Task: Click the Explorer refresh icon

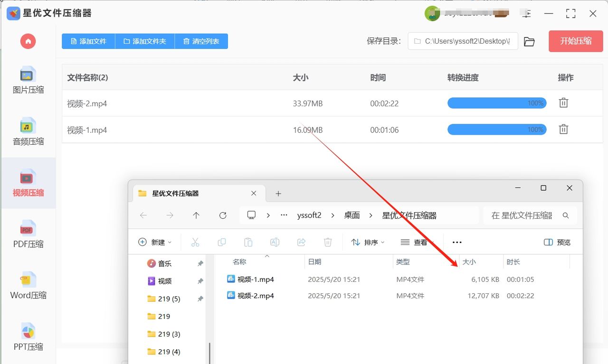Action: [x=223, y=215]
